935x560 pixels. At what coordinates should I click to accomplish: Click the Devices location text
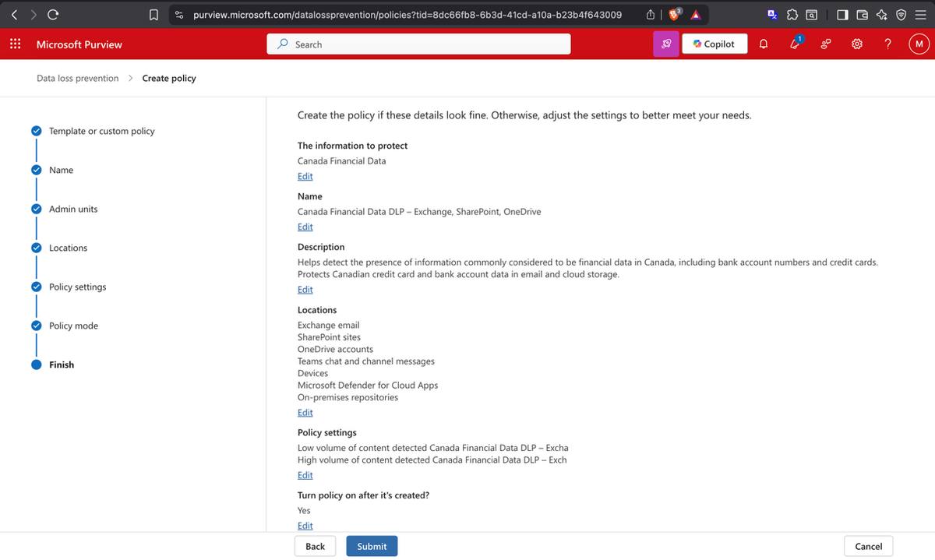[312, 373]
